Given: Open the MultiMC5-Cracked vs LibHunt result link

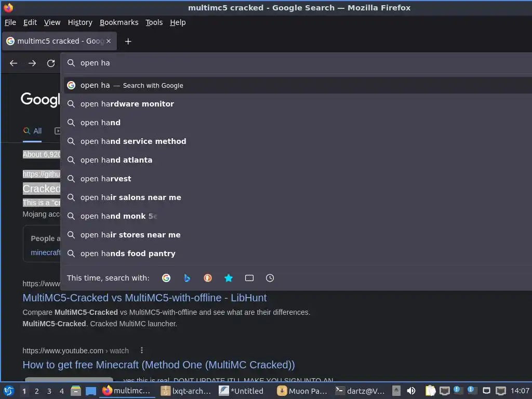Looking at the screenshot, I should (144, 298).
